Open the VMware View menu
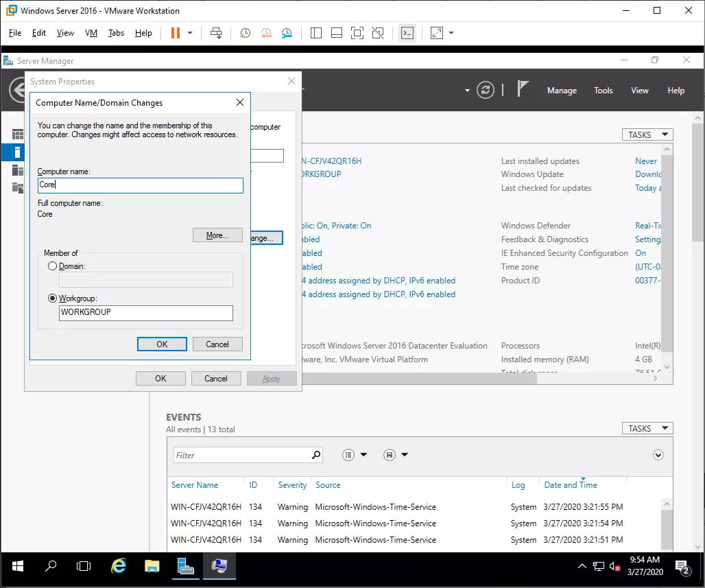Screen dimensions: 705x588 [65, 33]
